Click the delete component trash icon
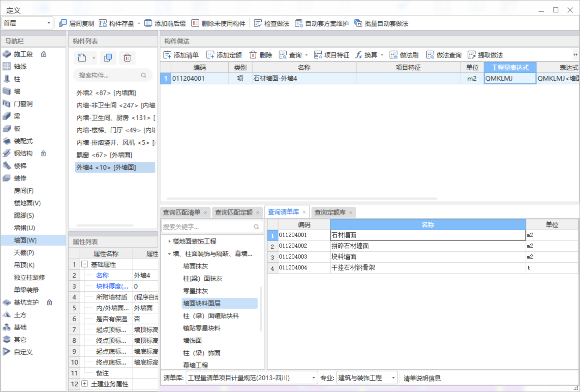 127,58
